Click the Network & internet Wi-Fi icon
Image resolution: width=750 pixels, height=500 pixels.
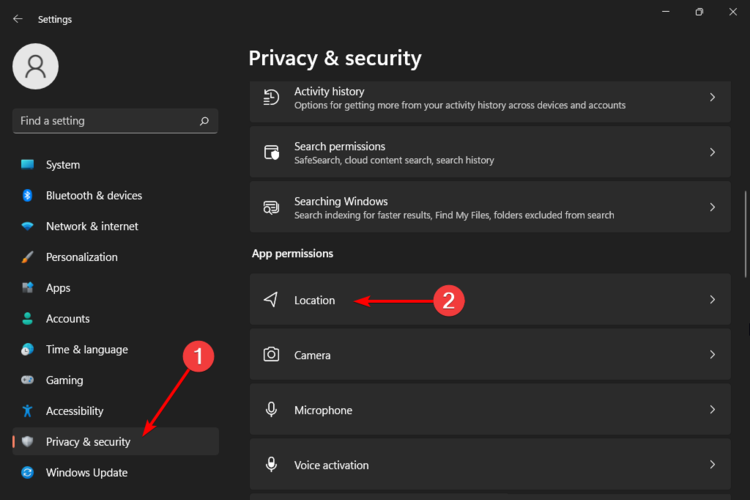(27, 227)
